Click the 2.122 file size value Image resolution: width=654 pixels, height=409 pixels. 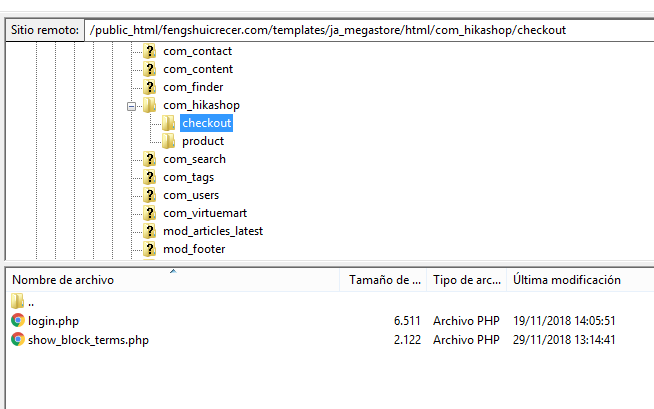point(407,340)
